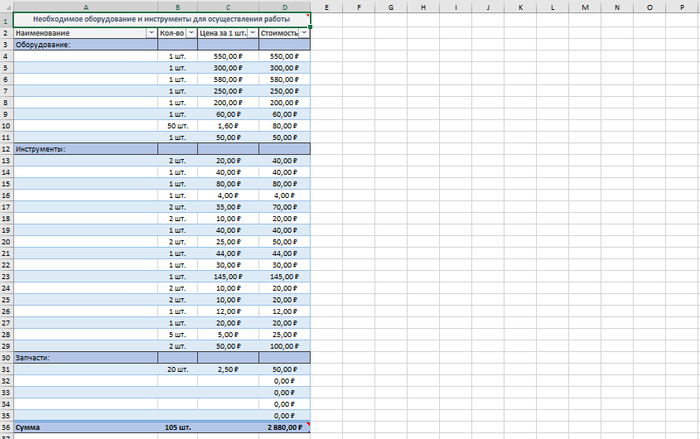700x439 pixels.
Task: Click the red comment marker in the title cell
Action: click(308, 14)
